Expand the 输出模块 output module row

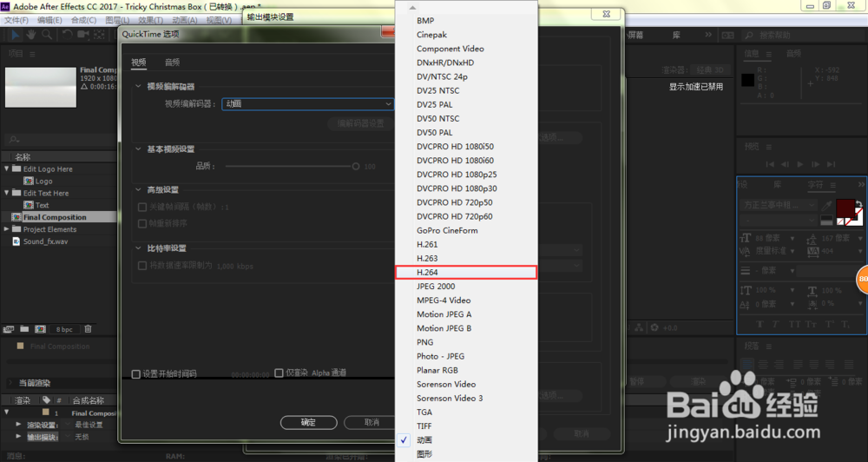[19, 437]
